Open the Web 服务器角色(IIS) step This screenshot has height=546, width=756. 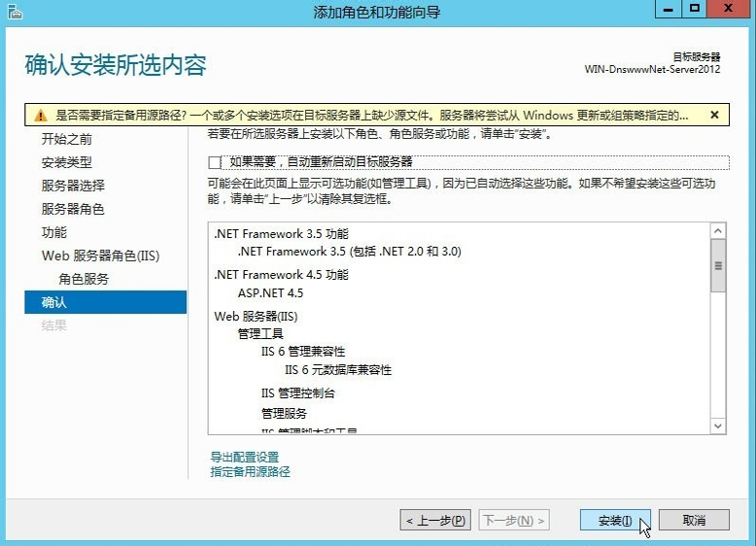[x=100, y=256]
